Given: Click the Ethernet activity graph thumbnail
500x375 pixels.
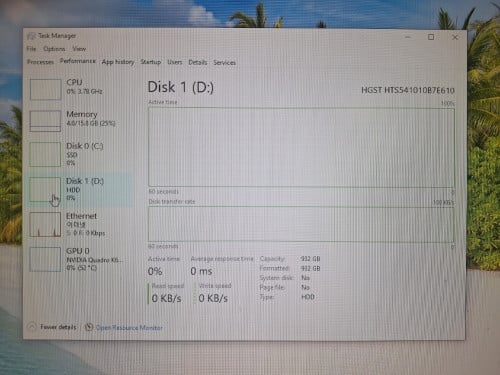Looking at the screenshot, I should tap(45, 224).
